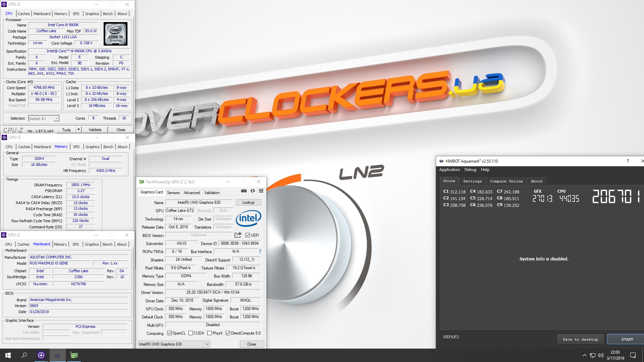Open the GPU selection dropdown in GPU-Z
This screenshot has width=644, height=362.
[x=174, y=344]
